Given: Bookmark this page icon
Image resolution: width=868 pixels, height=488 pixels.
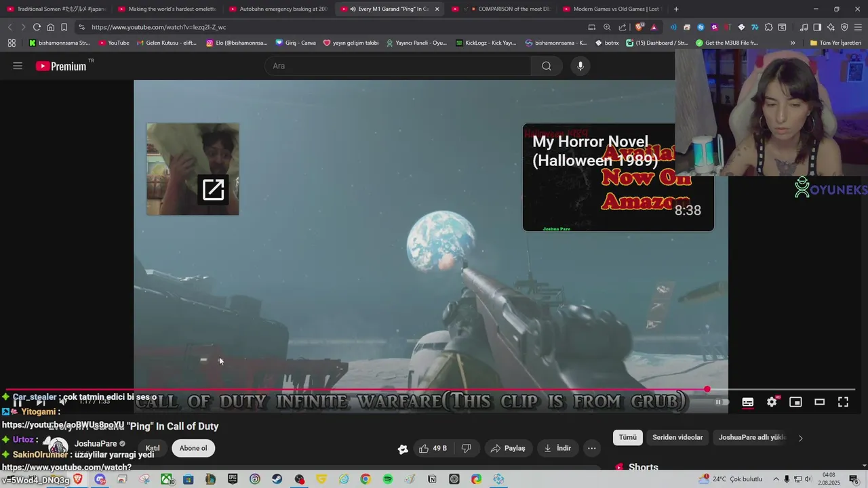Looking at the screenshot, I should (x=64, y=27).
